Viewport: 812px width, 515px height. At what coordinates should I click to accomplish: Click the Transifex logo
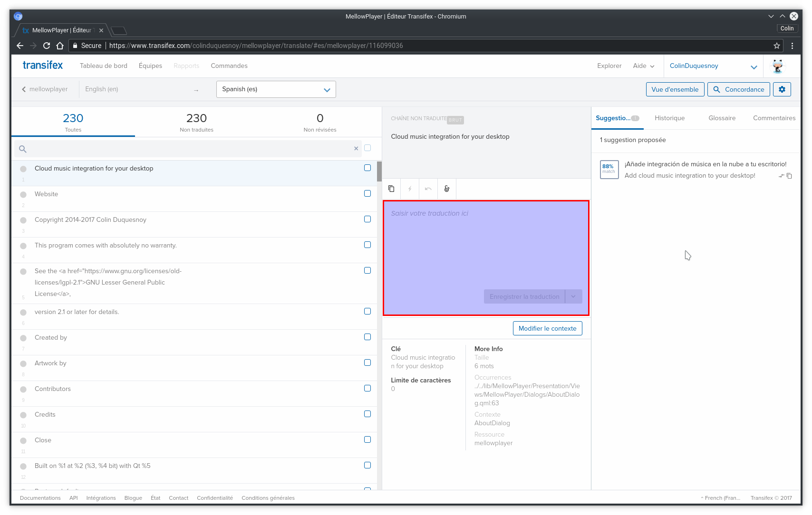coord(43,65)
